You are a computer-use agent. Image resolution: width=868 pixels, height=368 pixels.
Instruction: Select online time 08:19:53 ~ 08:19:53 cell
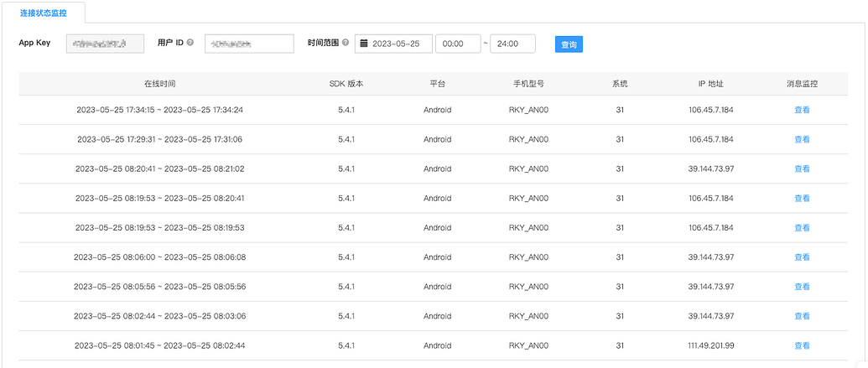(160, 227)
